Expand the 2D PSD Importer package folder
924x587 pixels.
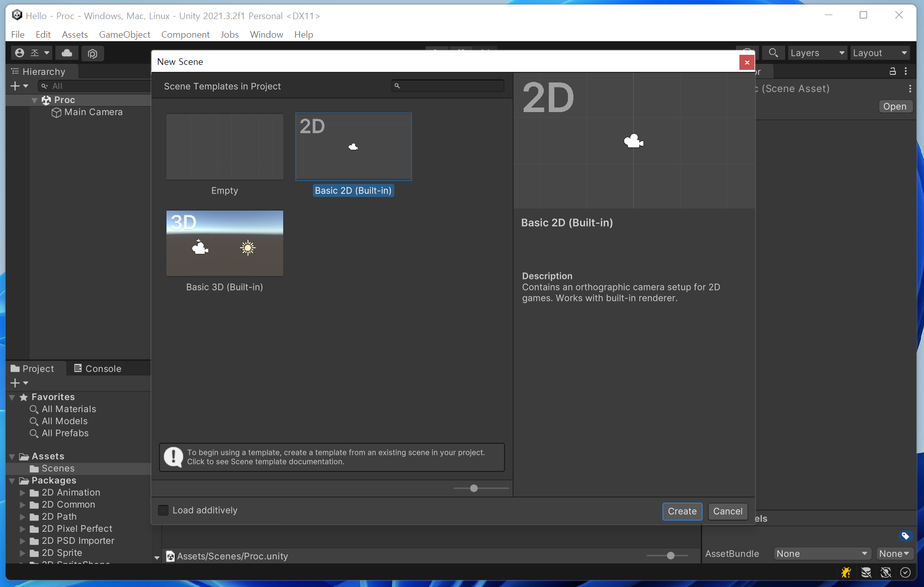coord(22,541)
